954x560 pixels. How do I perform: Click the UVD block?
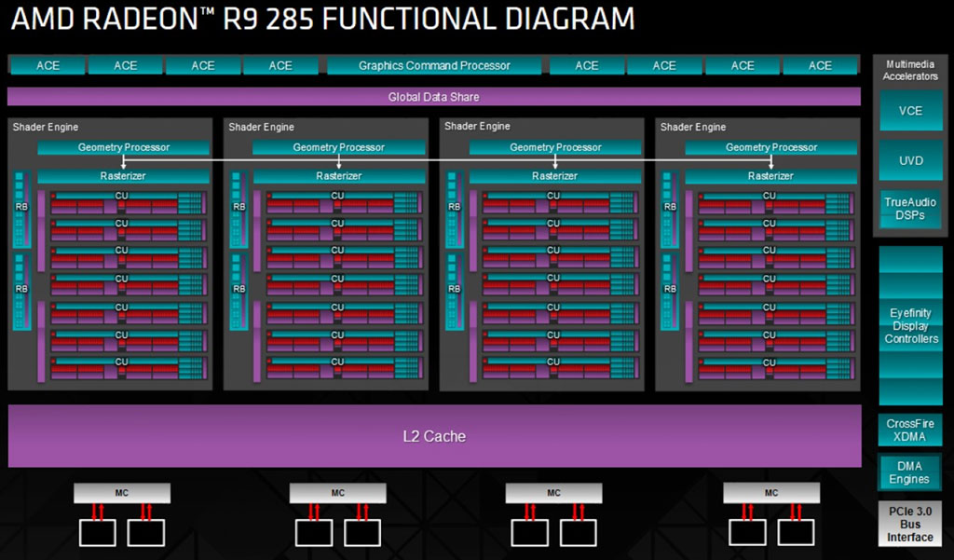pos(910,160)
